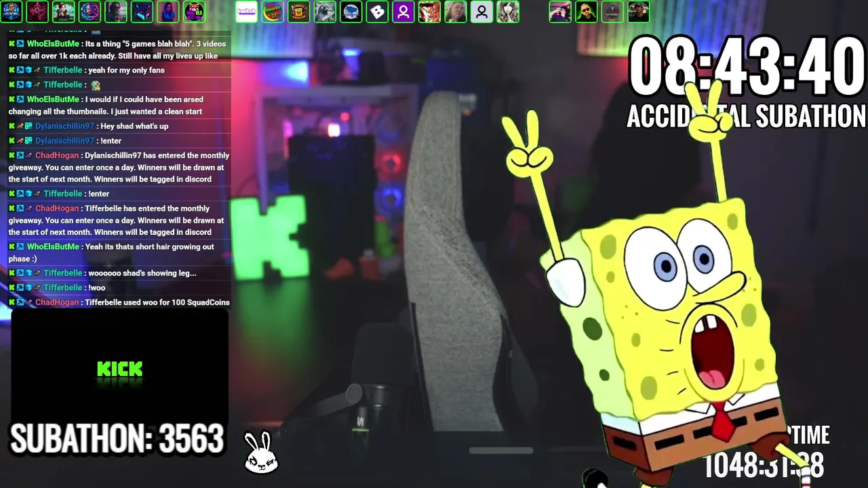Screen dimensions: 868x488
Task: Click WhoElsButMe username on '5 games' message
Action: coord(53,44)
